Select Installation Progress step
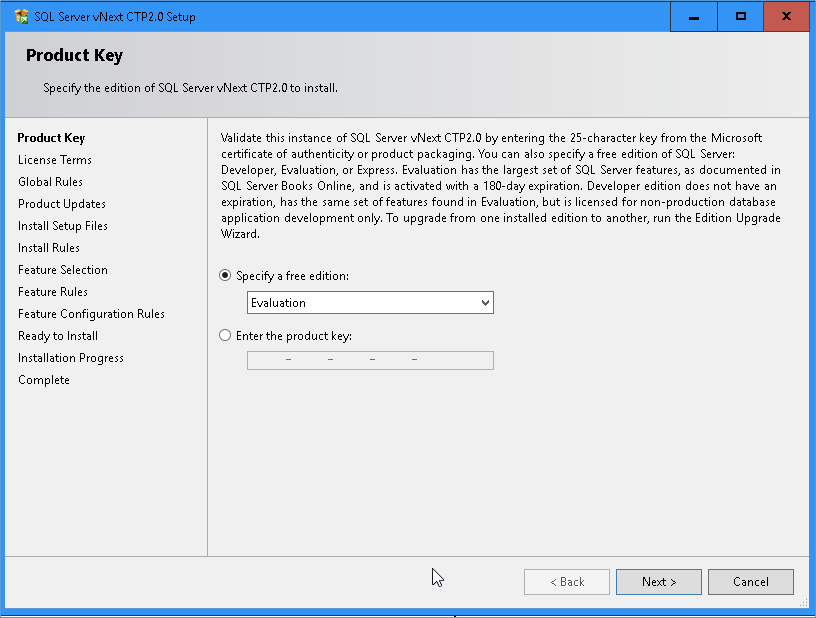 [71, 358]
